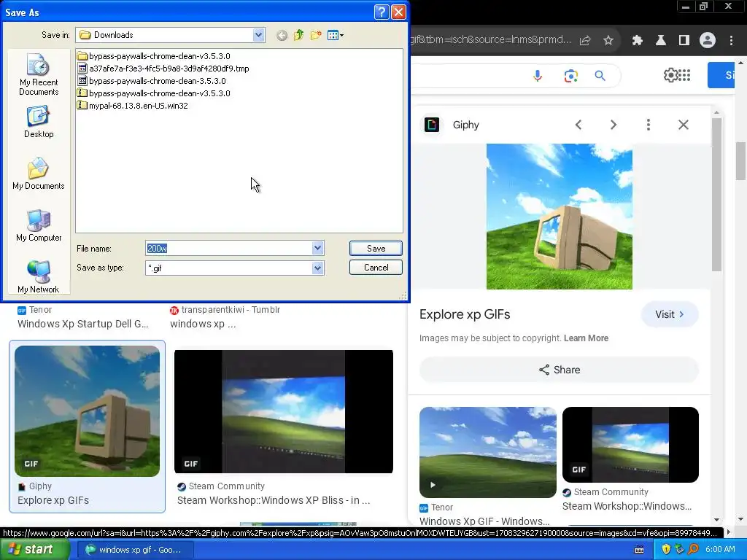The height and width of the screenshot is (560, 747).
Task: Click the Explore xp GIFs panel title
Action: point(465,314)
